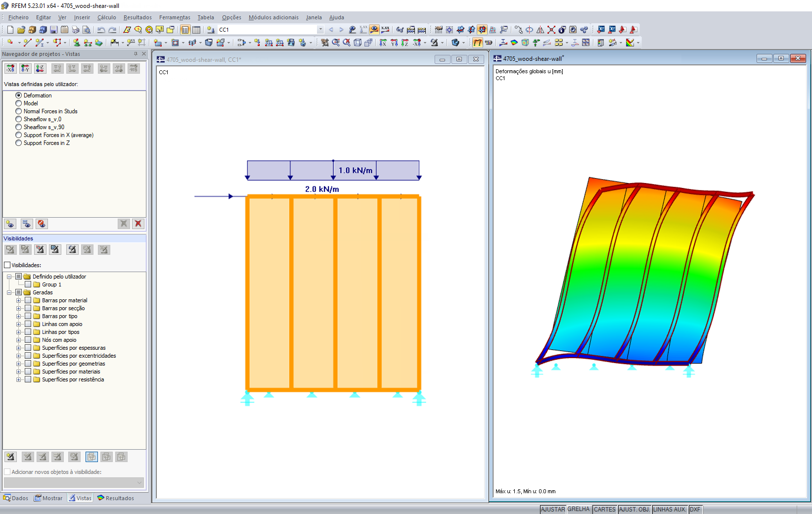Toggle CARTES in the status bar
This screenshot has width=812, height=514.
tap(605, 510)
